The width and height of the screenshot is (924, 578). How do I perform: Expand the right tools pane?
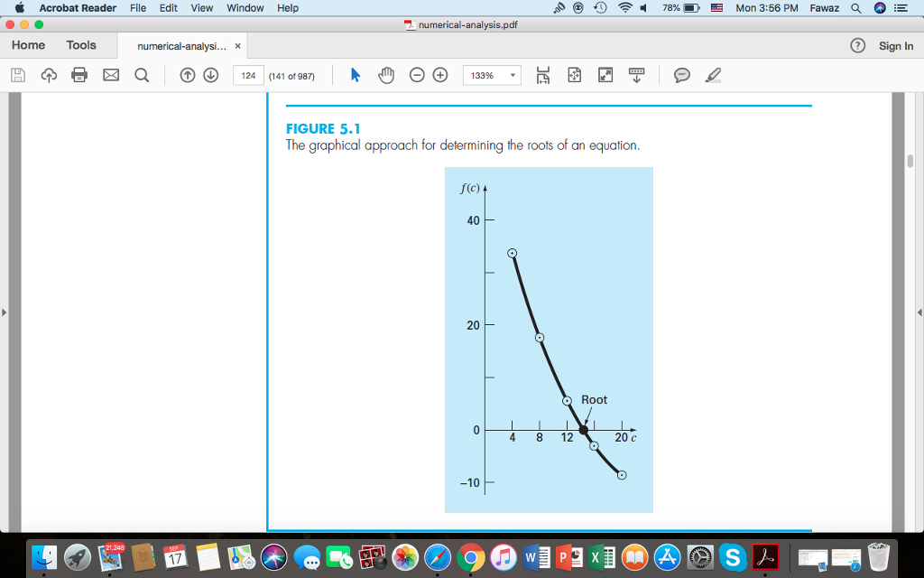918,313
